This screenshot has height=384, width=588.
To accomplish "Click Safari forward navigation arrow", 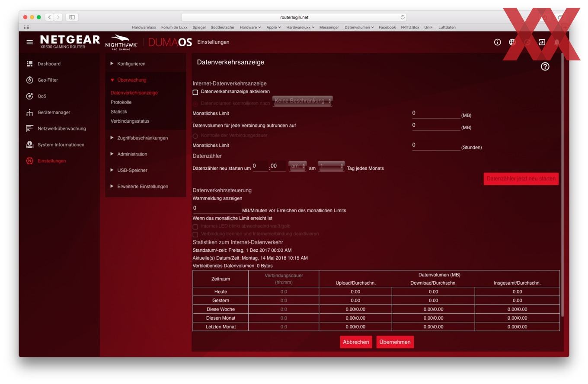I will click(58, 17).
